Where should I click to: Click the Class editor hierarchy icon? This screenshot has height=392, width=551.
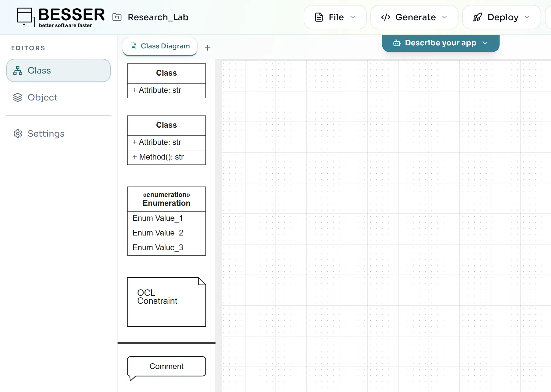click(x=18, y=70)
